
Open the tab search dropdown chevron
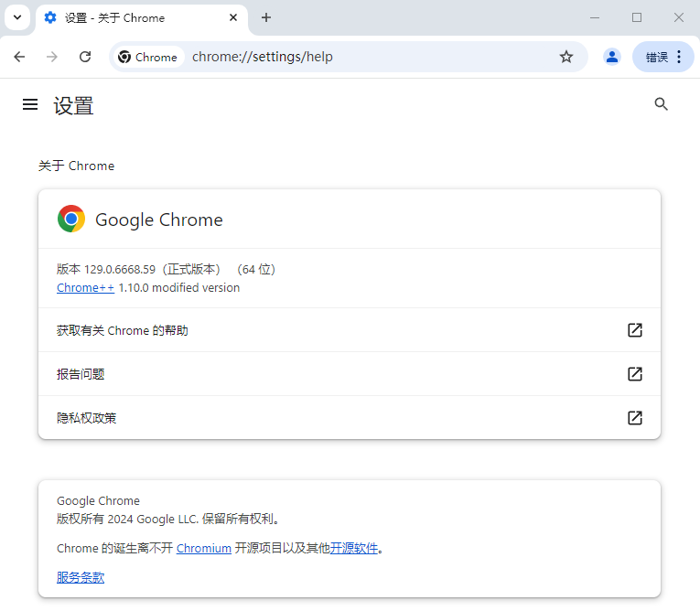[17, 18]
